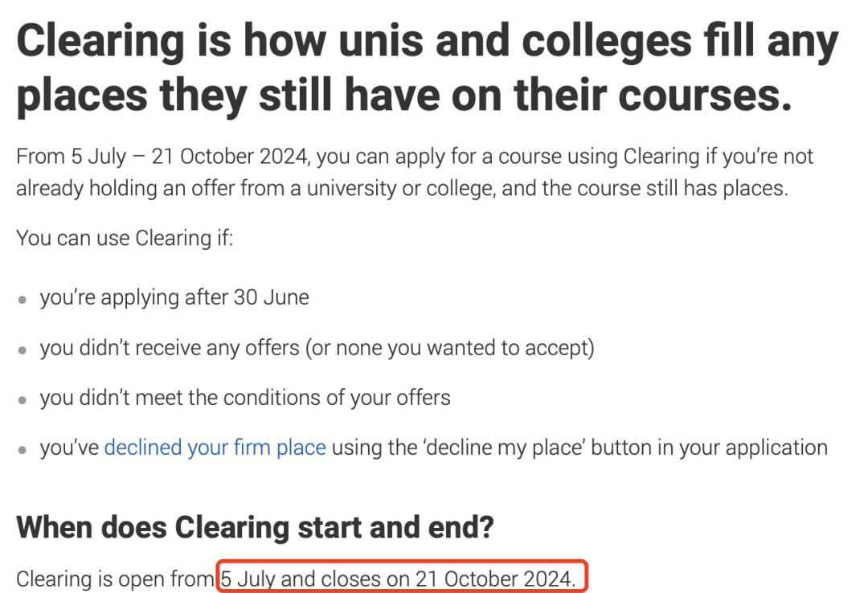The width and height of the screenshot is (868, 593).
Task: Open the 'declined your firm place' link
Action: (x=215, y=448)
